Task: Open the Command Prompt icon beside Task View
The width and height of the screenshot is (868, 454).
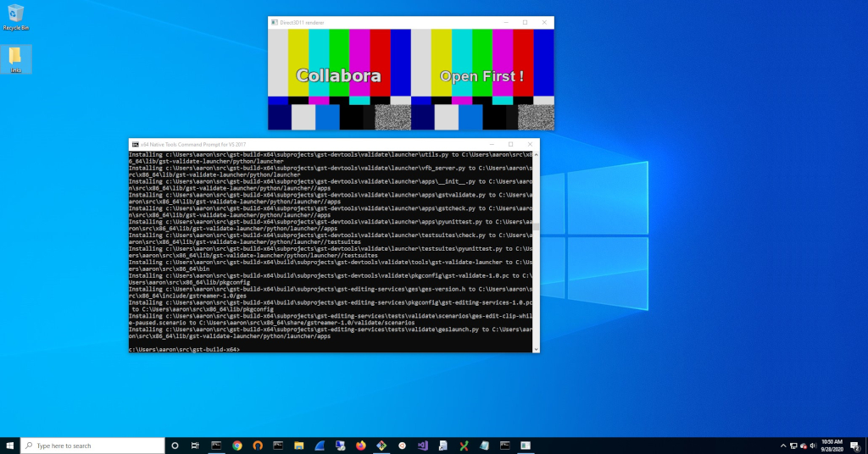Action: (216, 446)
